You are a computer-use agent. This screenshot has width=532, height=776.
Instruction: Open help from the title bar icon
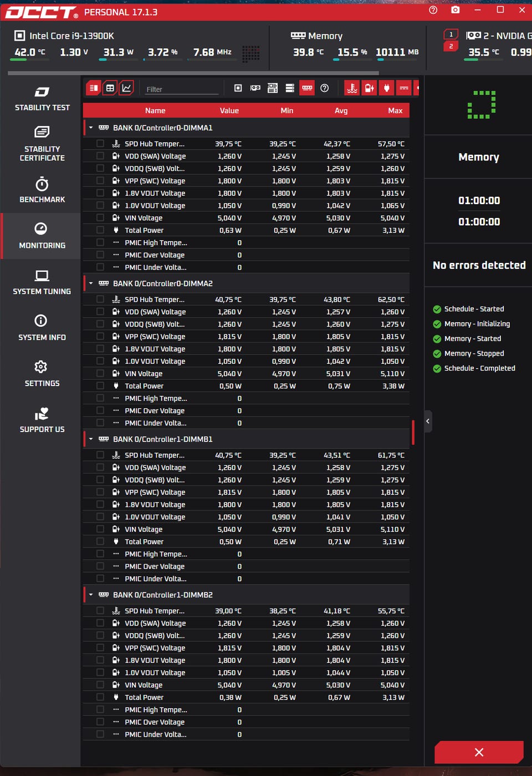[433, 10]
